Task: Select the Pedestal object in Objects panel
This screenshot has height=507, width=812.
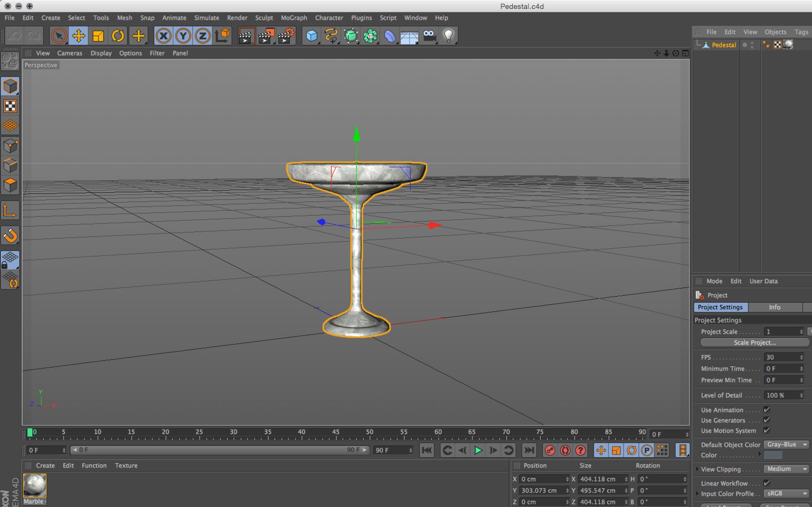Action: [724, 45]
